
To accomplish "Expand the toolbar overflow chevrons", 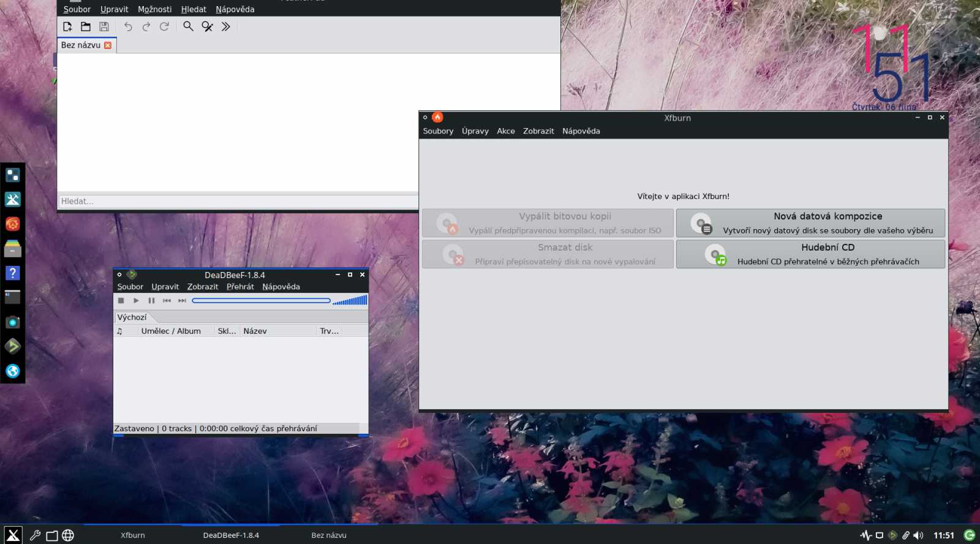I will pyautogui.click(x=226, y=26).
